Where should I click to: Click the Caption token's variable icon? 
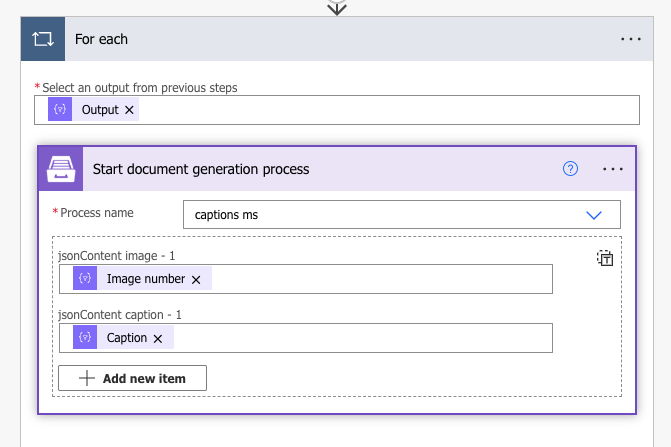pyautogui.click(x=86, y=338)
